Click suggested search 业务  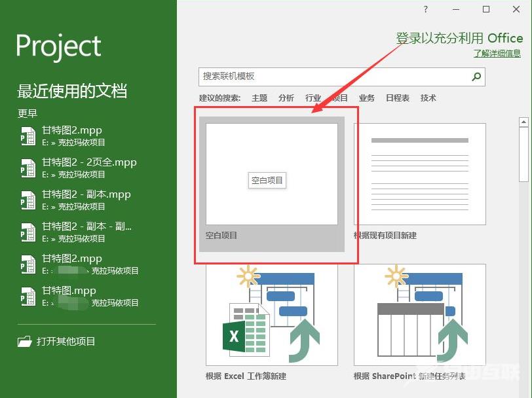coord(367,98)
